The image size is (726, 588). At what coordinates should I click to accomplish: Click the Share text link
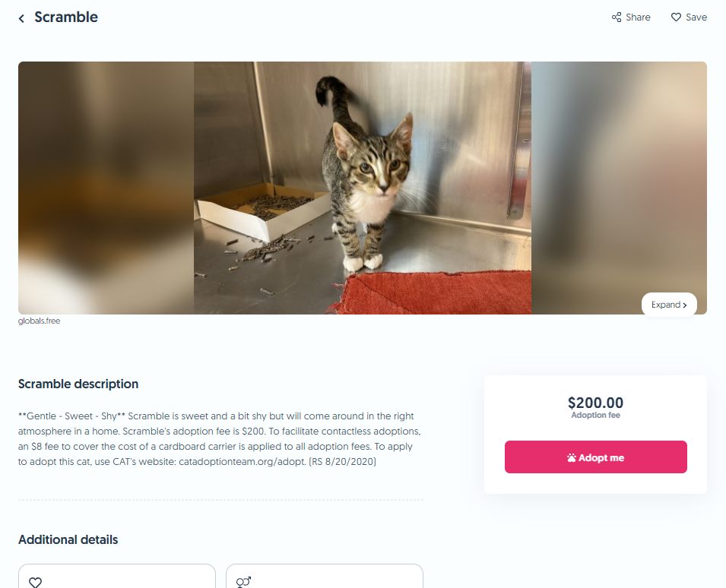638,17
